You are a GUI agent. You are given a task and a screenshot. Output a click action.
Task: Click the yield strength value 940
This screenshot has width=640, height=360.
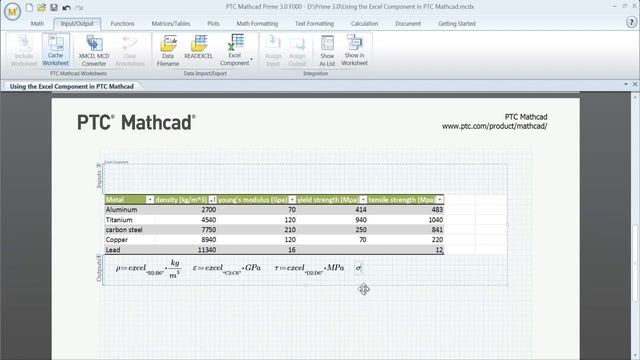coord(361,220)
